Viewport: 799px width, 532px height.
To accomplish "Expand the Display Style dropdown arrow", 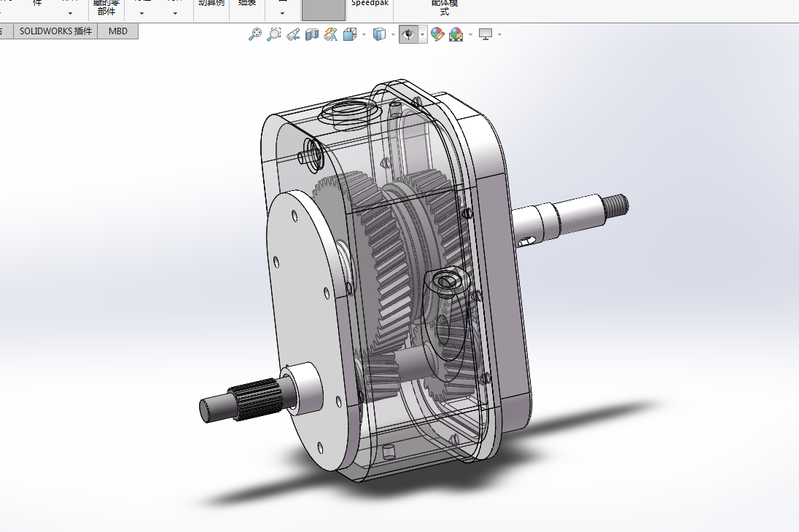I will click(393, 35).
